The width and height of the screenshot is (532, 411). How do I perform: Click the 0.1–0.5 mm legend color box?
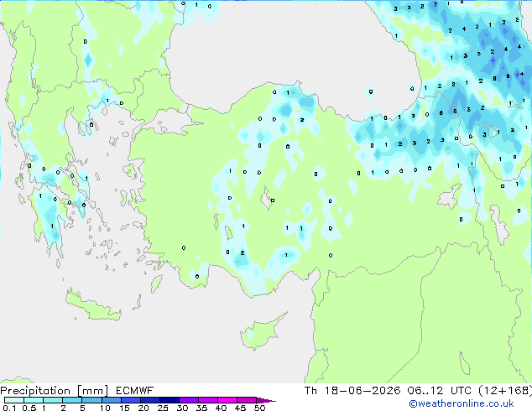(14, 400)
